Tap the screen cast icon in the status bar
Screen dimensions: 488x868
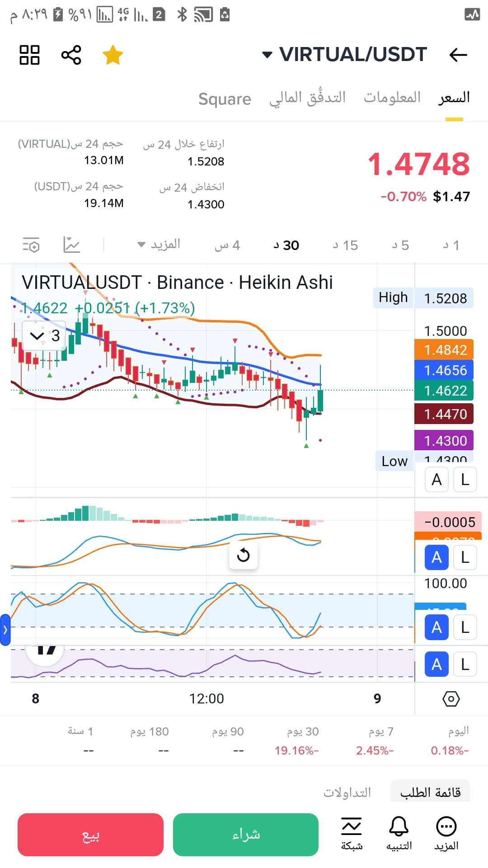tap(203, 14)
